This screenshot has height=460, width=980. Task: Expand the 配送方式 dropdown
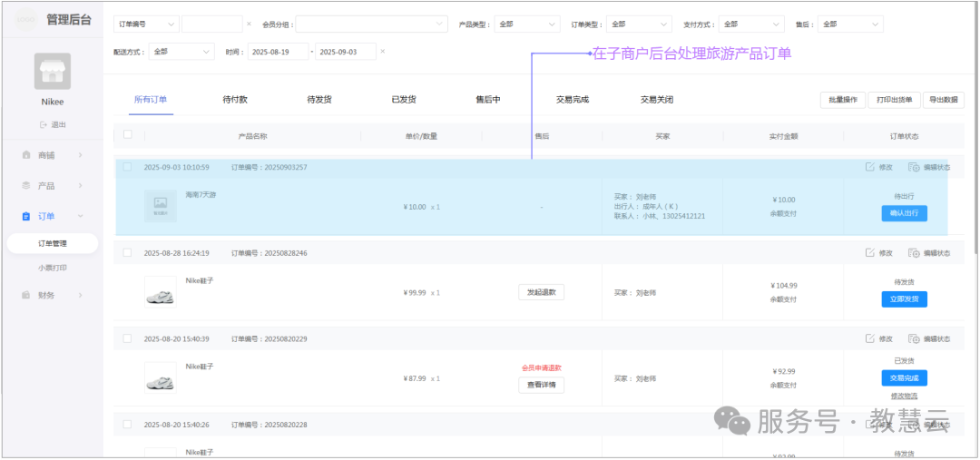pyautogui.click(x=181, y=52)
